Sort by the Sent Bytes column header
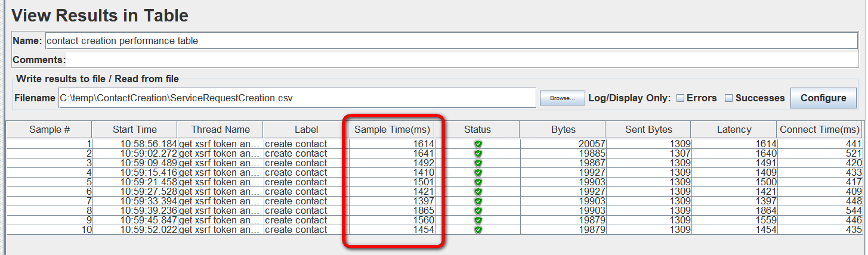 (x=648, y=129)
